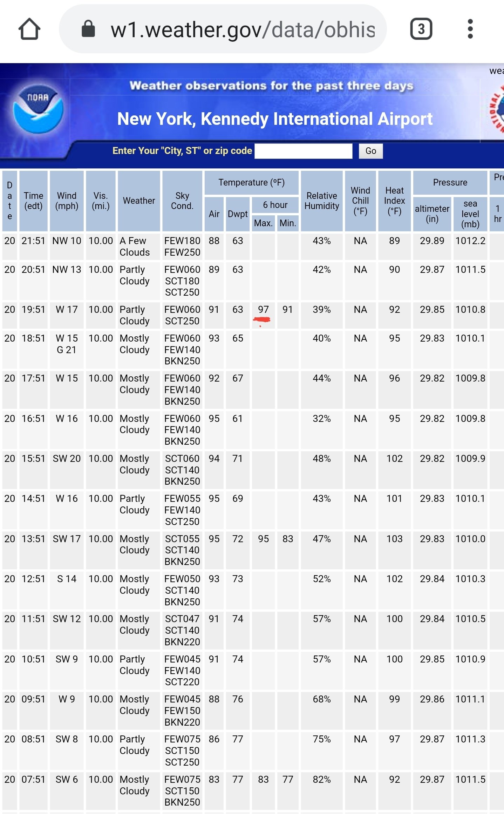Tap the browser home icon
Screen dimensions: 504x814
[29, 29]
